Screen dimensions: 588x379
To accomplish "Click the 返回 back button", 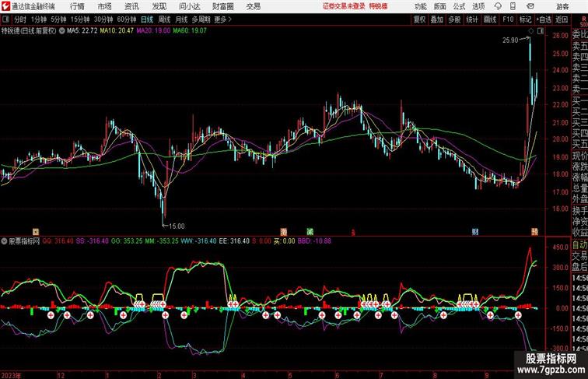I will [x=562, y=19].
